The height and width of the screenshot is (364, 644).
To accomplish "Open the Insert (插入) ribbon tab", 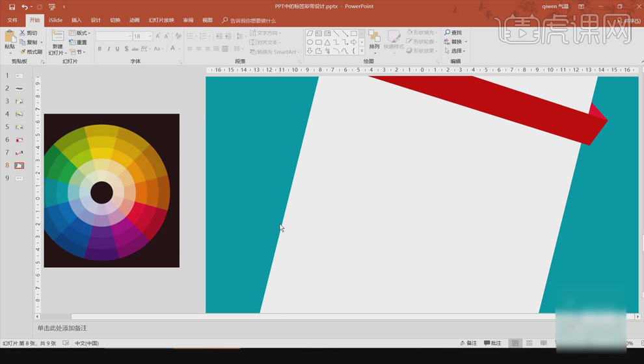I will point(77,20).
